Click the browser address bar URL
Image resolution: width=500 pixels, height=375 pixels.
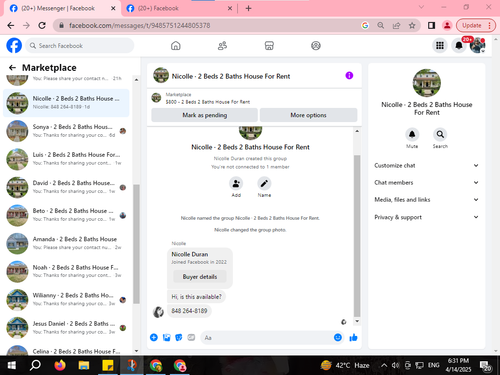click(139, 25)
